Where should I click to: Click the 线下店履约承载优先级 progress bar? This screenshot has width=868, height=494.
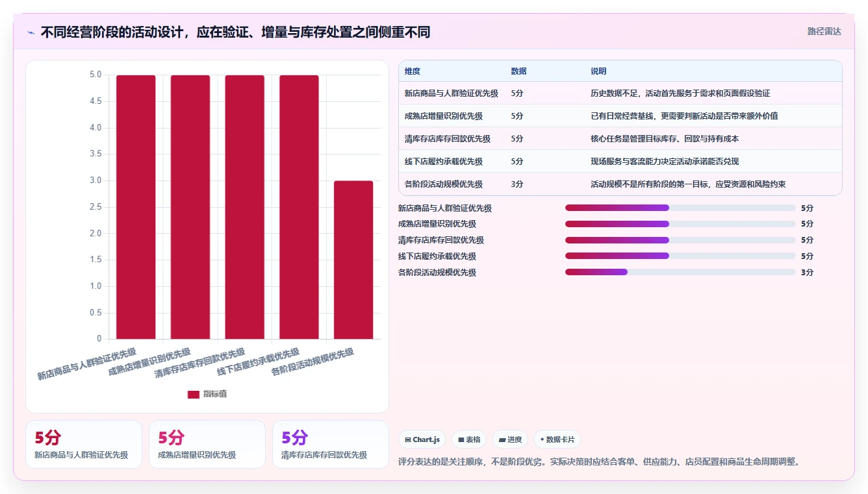click(x=680, y=256)
